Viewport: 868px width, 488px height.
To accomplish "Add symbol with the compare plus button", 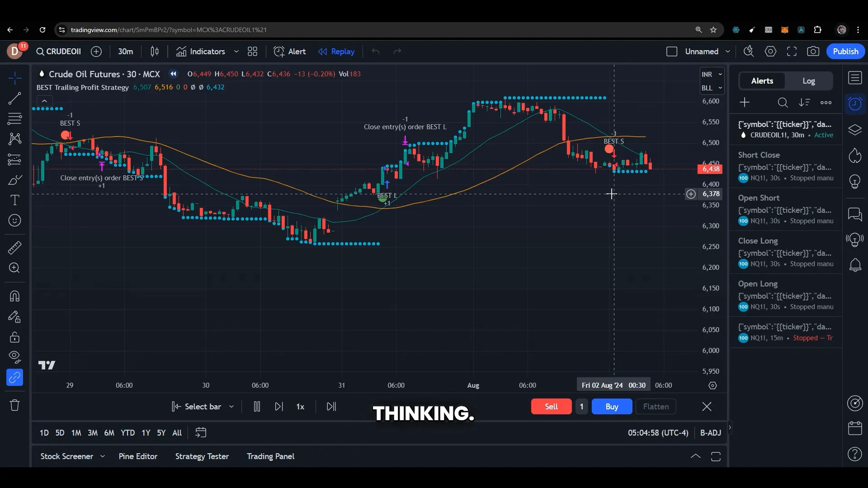I will coord(96,52).
